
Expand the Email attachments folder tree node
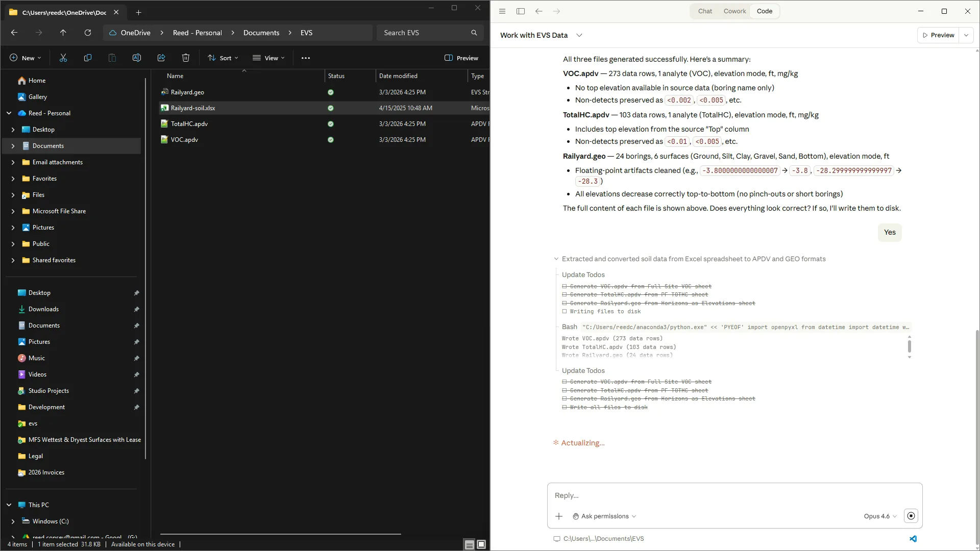coord(13,162)
